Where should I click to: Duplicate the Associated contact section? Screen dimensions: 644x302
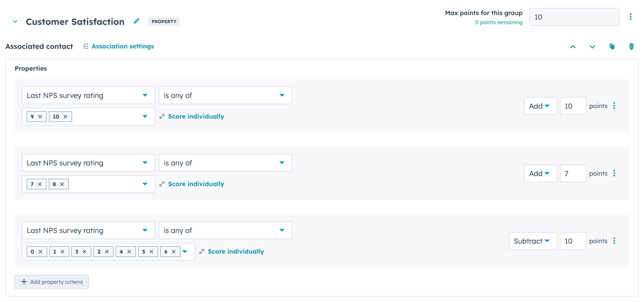tap(612, 46)
